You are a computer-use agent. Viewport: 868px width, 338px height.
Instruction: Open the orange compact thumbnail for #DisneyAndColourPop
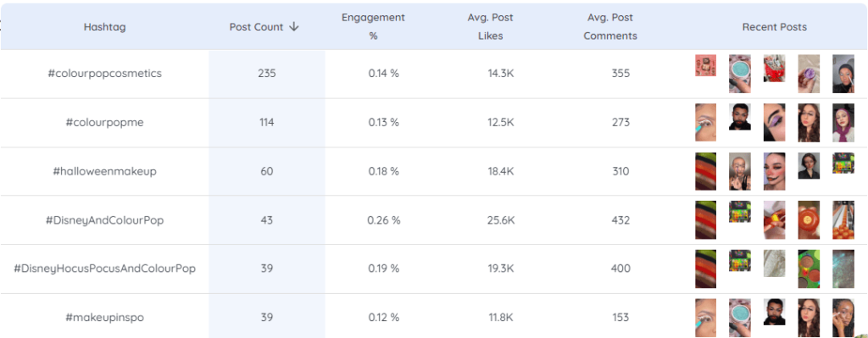tap(809, 220)
